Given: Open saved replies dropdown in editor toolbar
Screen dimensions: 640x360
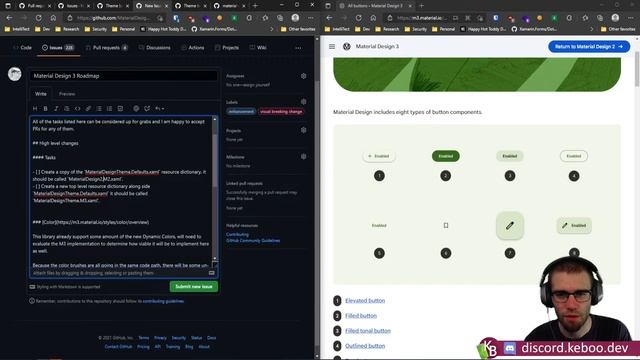Looking at the screenshot, I should (x=159, y=109).
